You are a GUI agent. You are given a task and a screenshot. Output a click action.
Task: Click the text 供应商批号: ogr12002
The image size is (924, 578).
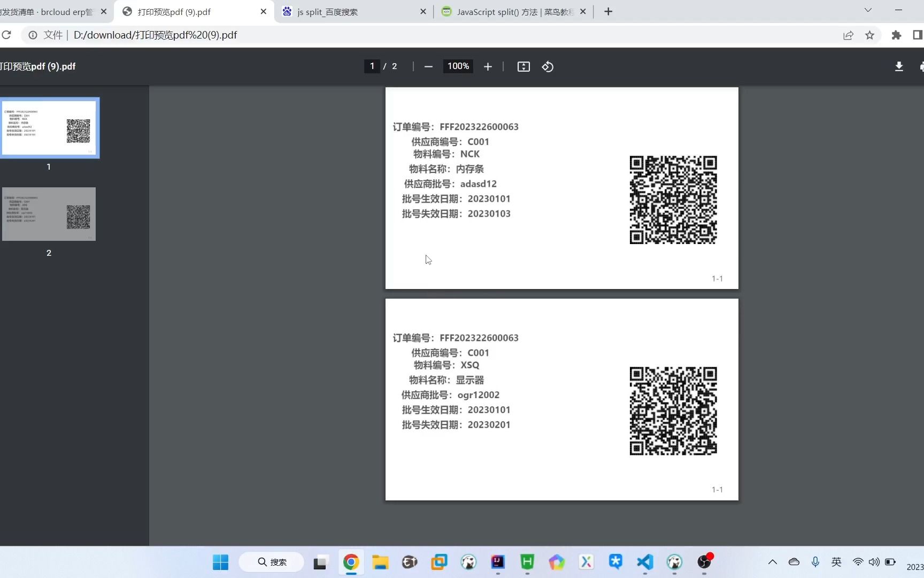click(x=450, y=395)
